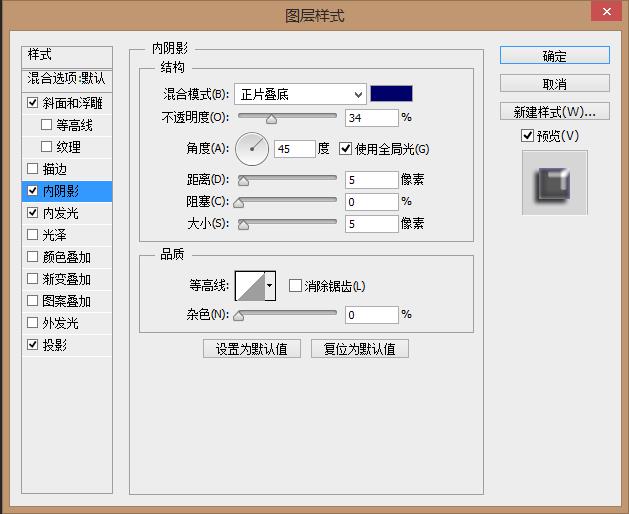Viewport: 629px width, 514px height.
Task: Open the 等高线 contour picker arrow
Action: pyautogui.click(x=270, y=286)
